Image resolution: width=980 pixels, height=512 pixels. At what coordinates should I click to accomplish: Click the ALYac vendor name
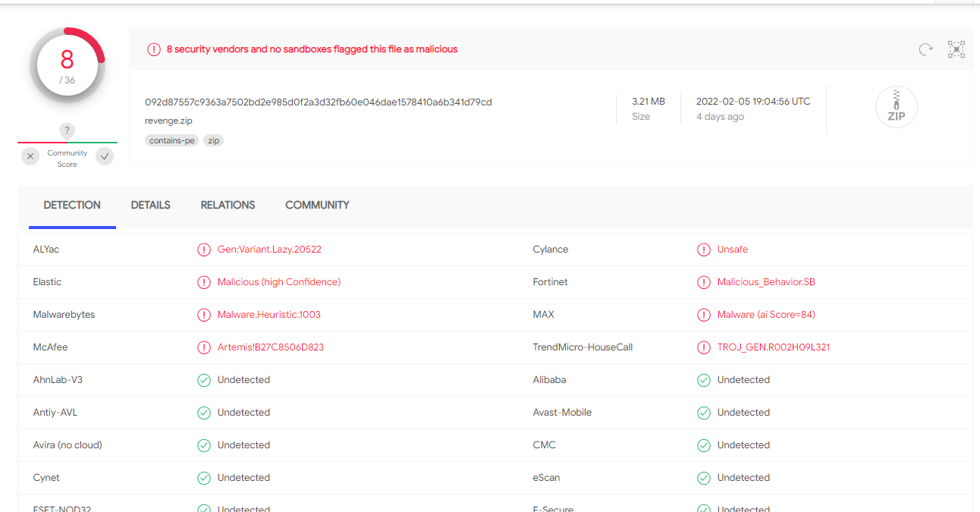(x=46, y=250)
